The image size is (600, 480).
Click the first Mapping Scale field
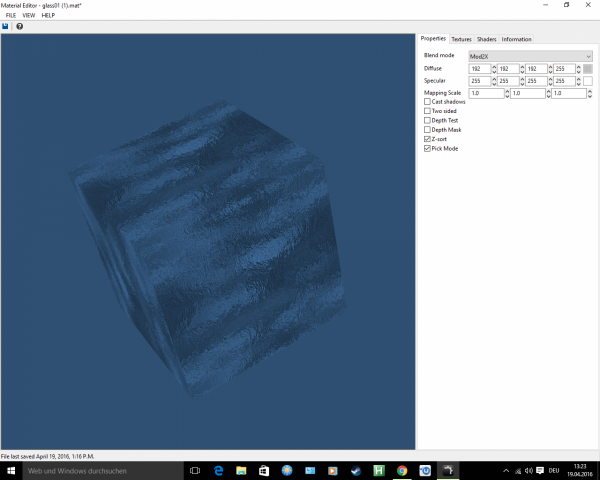(x=486, y=93)
